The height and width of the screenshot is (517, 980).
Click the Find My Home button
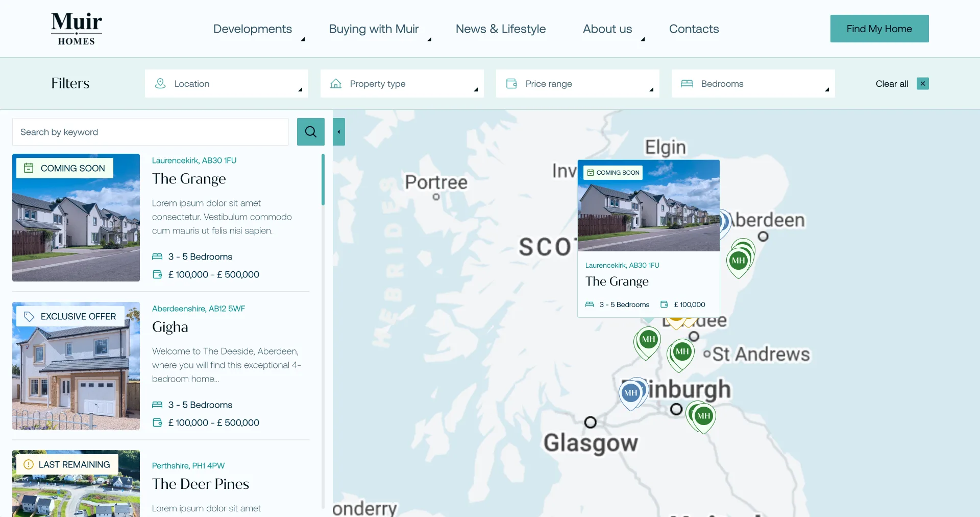879,29
